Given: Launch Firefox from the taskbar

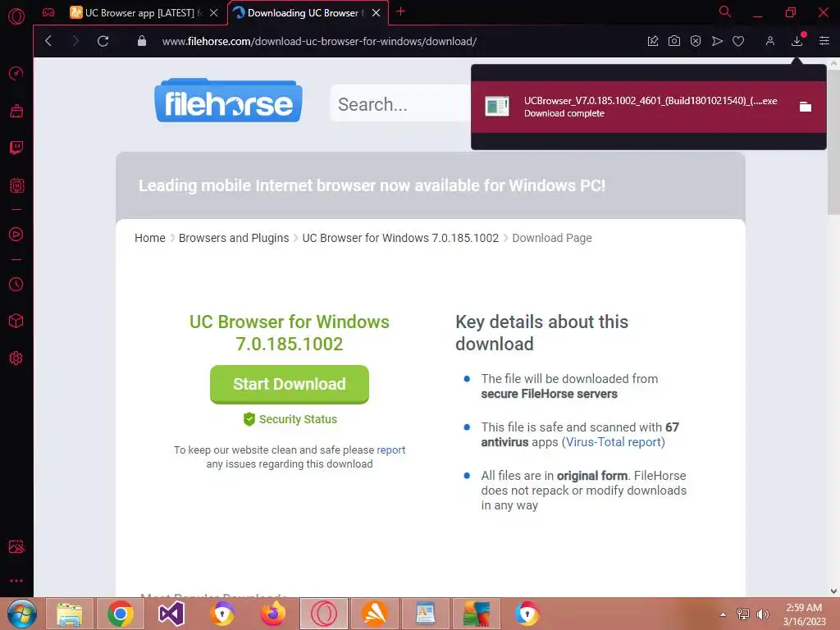Looking at the screenshot, I should (x=272, y=614).
